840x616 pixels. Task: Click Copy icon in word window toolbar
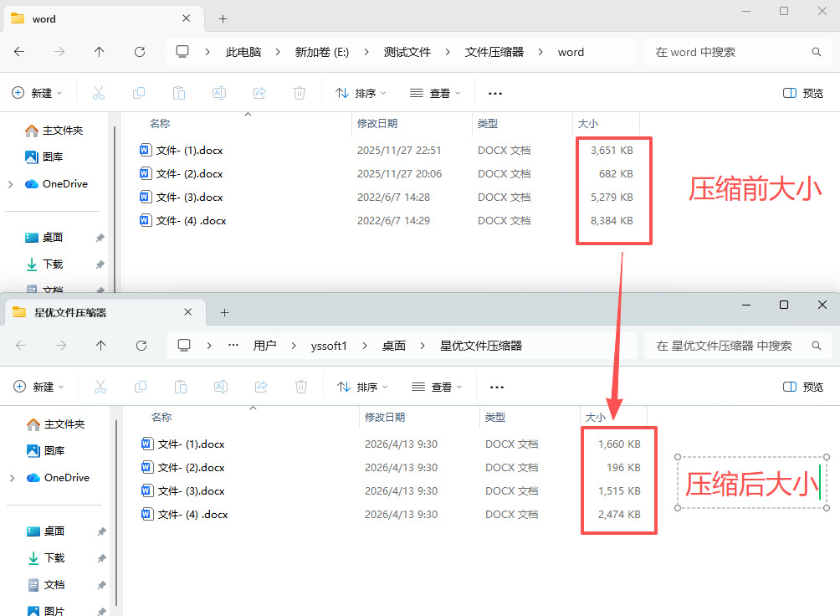139,93
